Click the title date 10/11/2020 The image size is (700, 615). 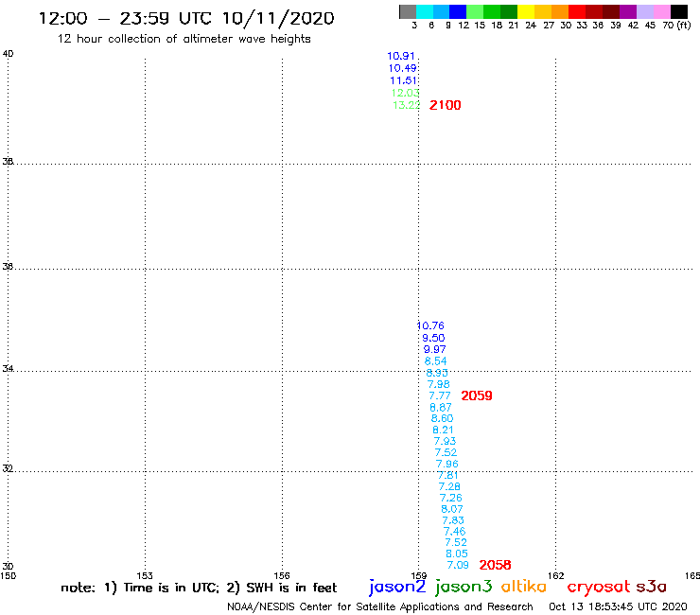278,18
